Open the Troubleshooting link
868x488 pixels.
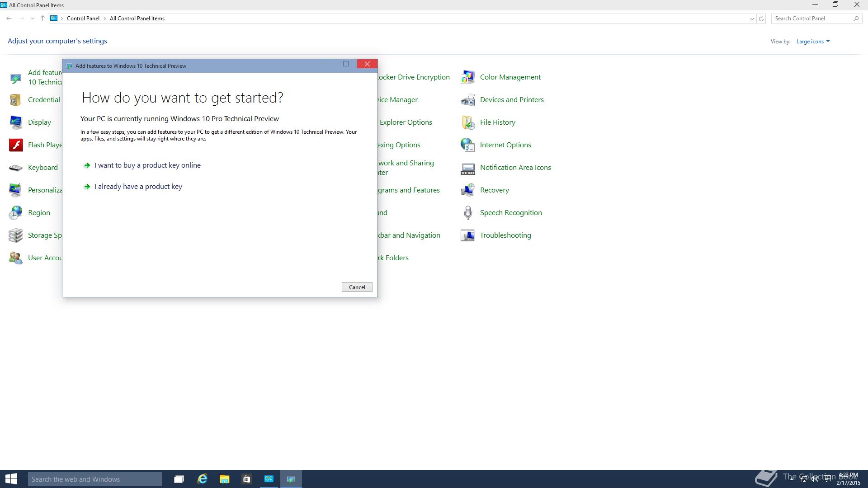coord(505,235)
